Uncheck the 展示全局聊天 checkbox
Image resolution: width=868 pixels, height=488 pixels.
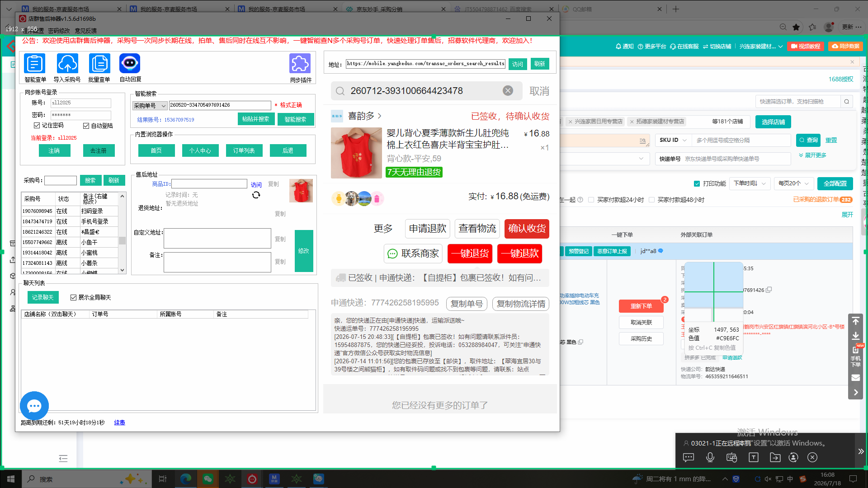73,297
